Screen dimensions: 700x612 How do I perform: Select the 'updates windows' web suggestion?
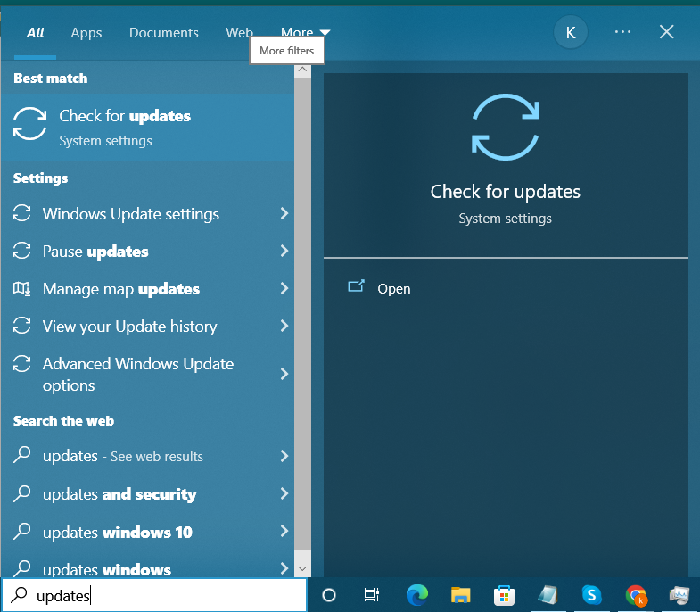point(147,568)
